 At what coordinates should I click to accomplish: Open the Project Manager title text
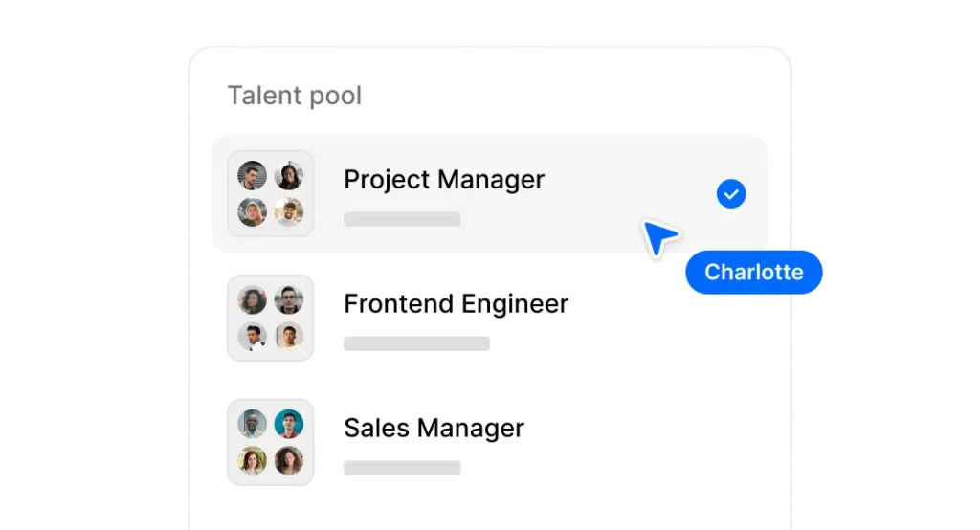coord(444,180)
